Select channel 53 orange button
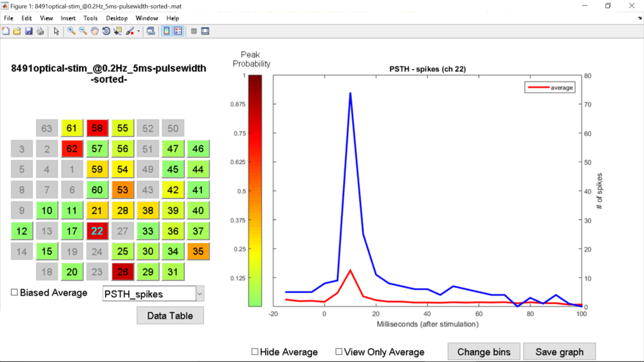Viewport: 644px width, 362px height. pyautogui.click(x=122, y=190)
